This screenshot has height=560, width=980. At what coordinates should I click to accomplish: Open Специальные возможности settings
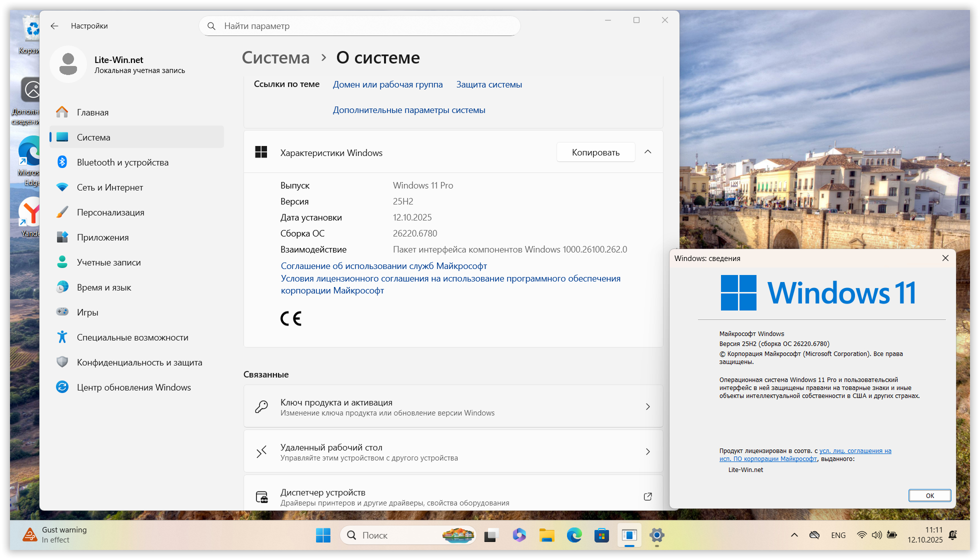point(132,337)
